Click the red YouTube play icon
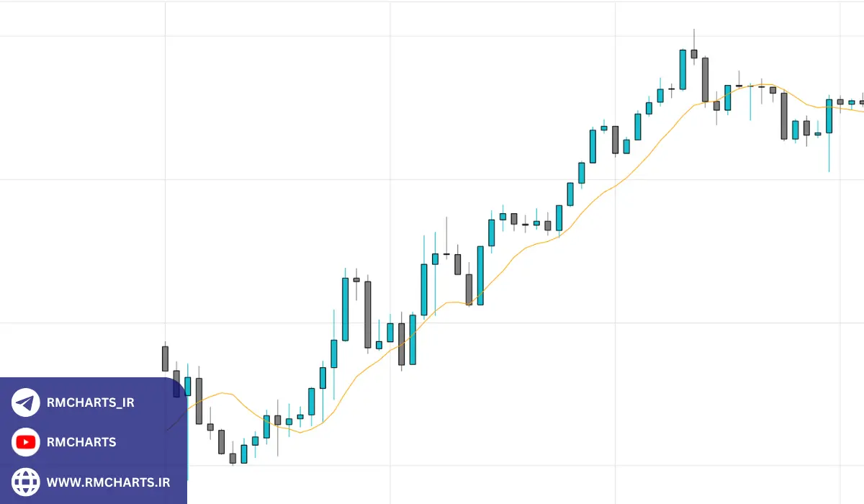 [x=26, y=442]
